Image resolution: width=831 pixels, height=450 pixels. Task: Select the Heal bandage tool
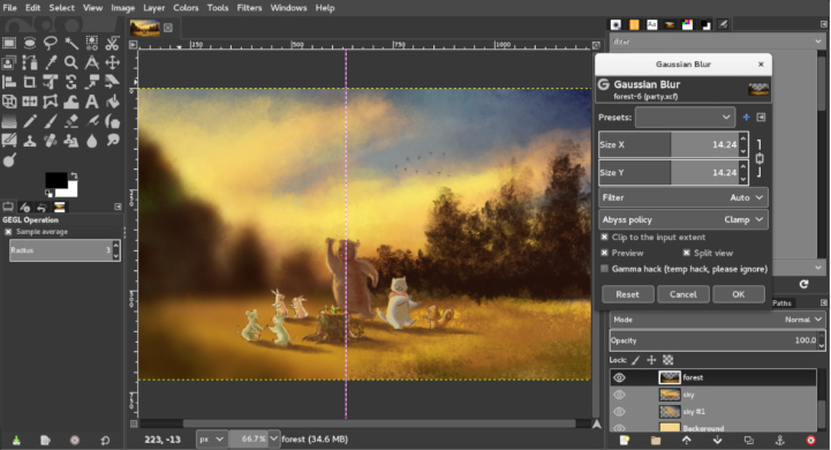[x=50, y=141]
